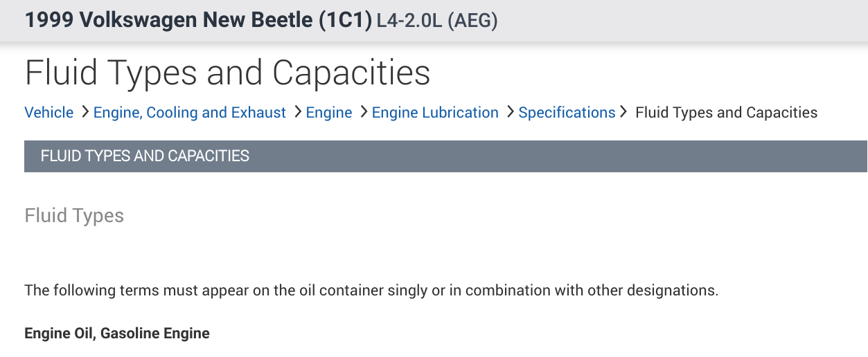
Task: Click the chevron right after Engine, Cooling and Exhaust
Action: 297,111
